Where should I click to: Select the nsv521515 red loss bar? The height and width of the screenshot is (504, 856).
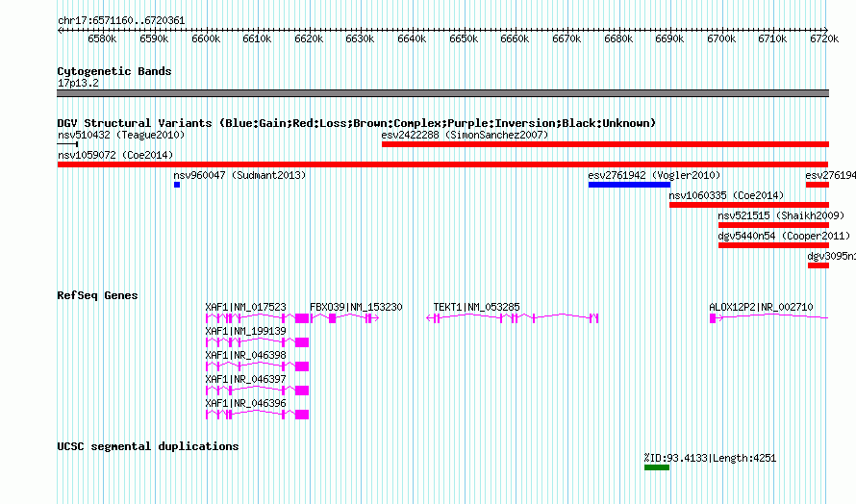pos(773,225)
